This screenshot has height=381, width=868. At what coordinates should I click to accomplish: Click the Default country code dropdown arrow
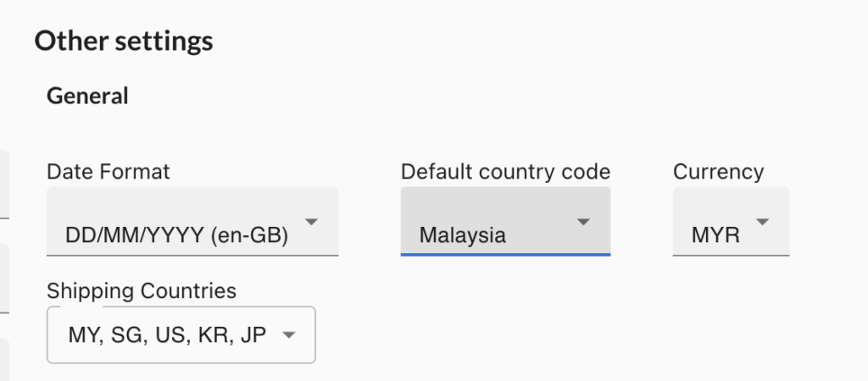(582, 223)
